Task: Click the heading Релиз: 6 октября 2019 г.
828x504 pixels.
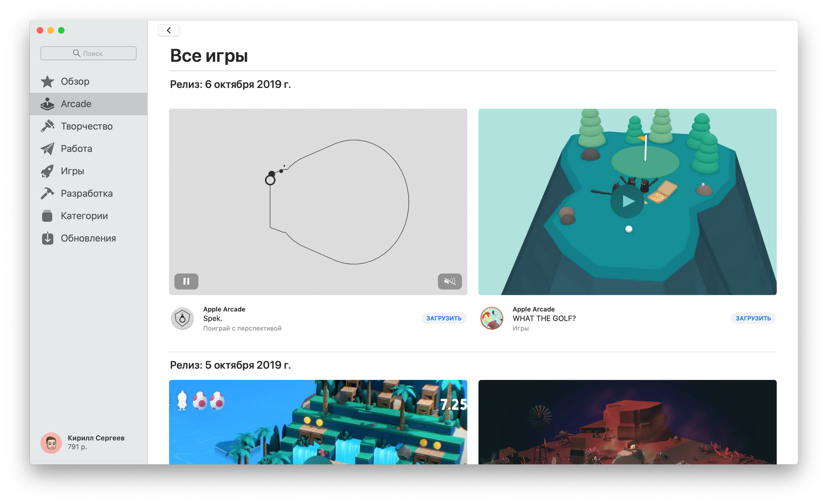Action: coord(230,84)
